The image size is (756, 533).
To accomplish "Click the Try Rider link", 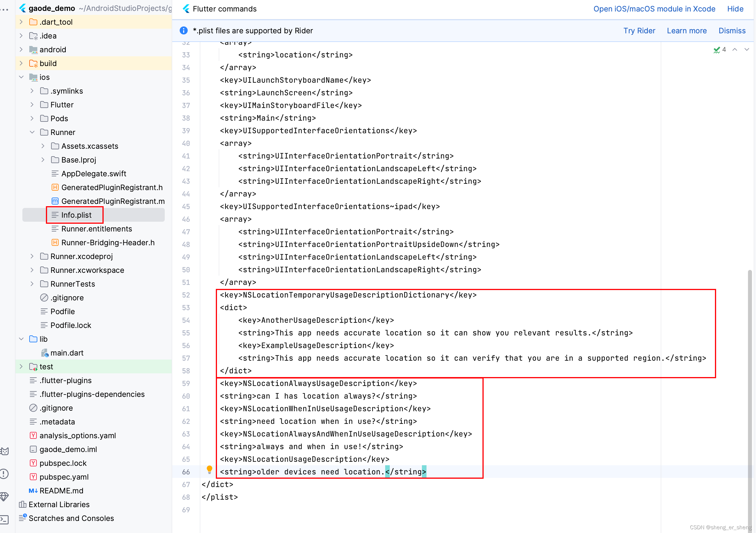I will 639,31.
